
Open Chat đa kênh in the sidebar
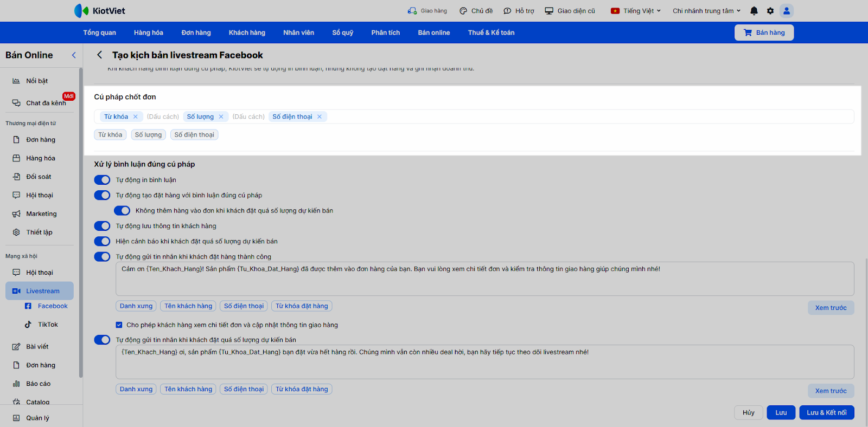coord(39,103)
